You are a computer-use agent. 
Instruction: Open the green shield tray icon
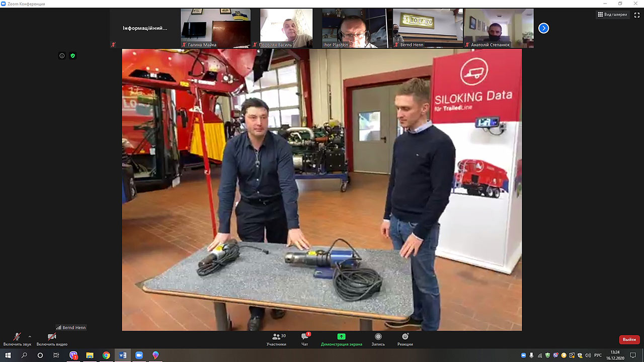pyautogui.click(x=548, y=355)
